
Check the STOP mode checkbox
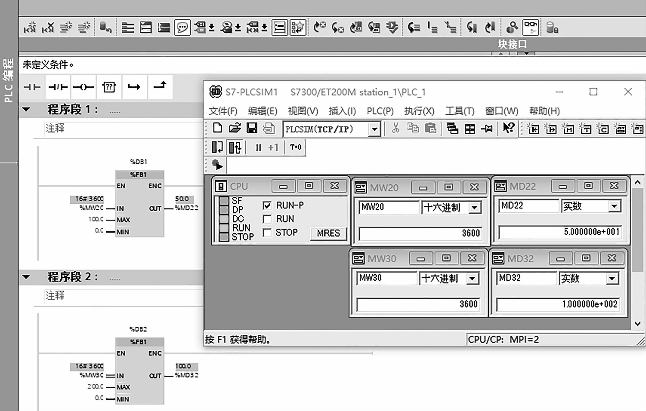267,233
